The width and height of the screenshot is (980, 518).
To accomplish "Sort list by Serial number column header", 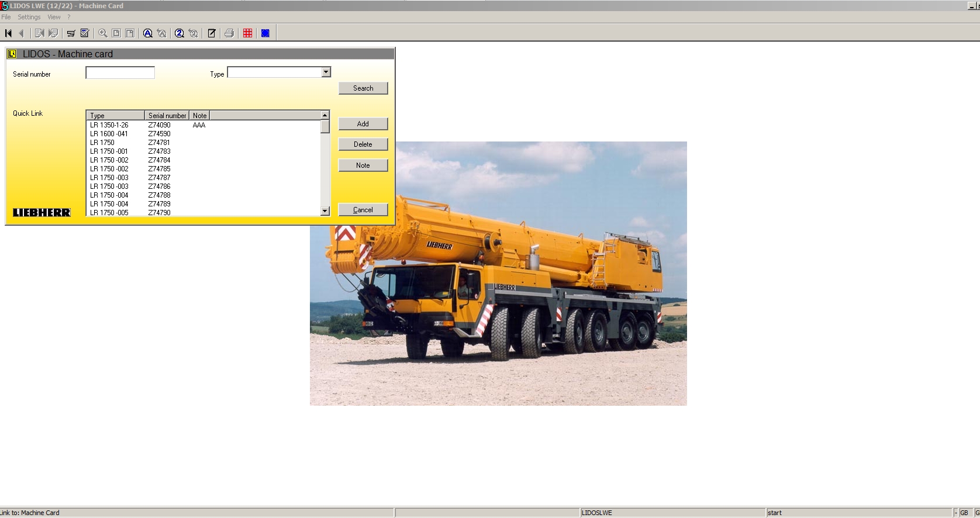I will pyautogui.click(x=167, y=115).
